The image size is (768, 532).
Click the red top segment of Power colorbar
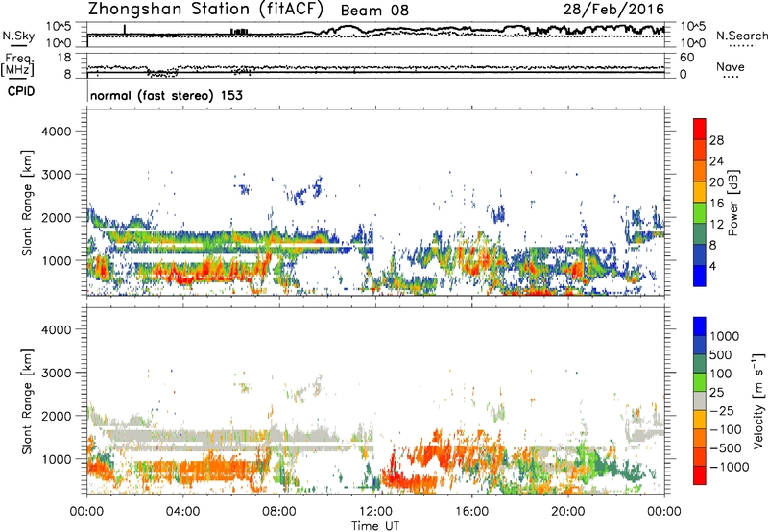700,129
